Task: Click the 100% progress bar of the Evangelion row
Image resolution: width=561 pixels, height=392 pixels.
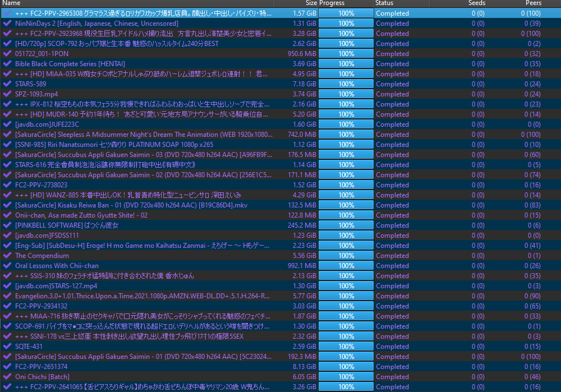Action: (346, 296)
